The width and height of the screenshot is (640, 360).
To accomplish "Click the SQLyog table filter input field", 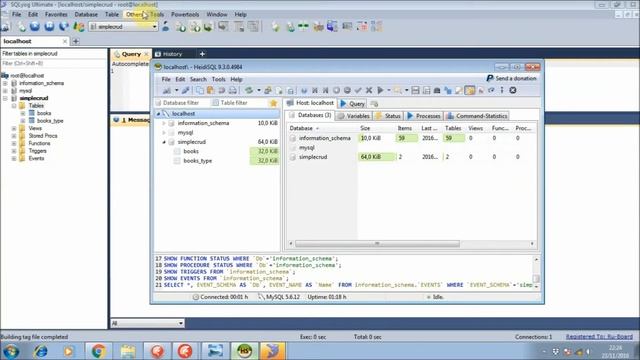I will pyautogui.click(x=53, y=64).
